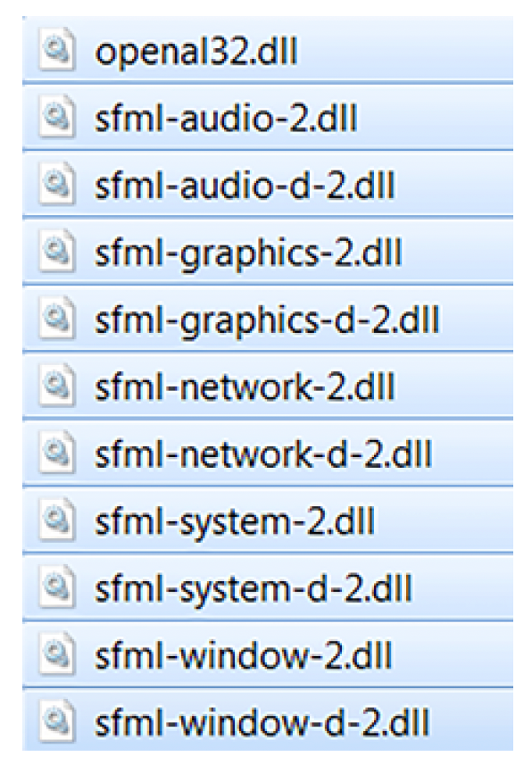
Task: Select the sfml-graphics-2.dll file name
Action: pyautogui.click(x=248, y=255)
